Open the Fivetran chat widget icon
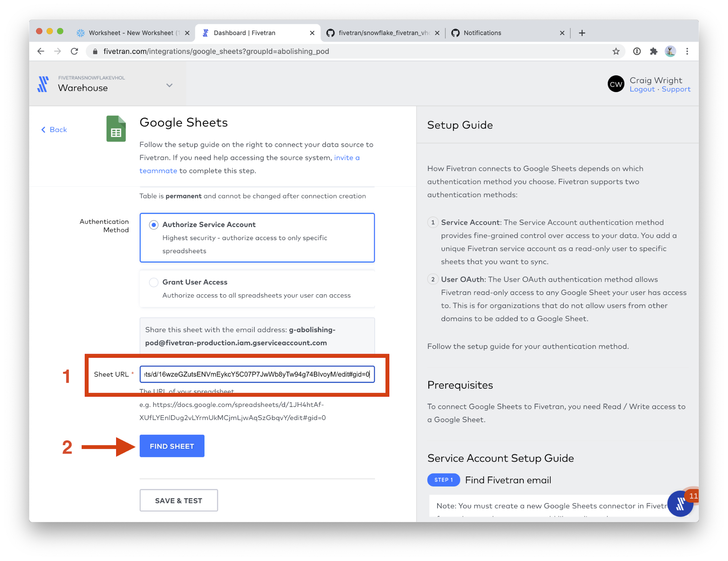The image size is (728, 561). click(680, 504)
